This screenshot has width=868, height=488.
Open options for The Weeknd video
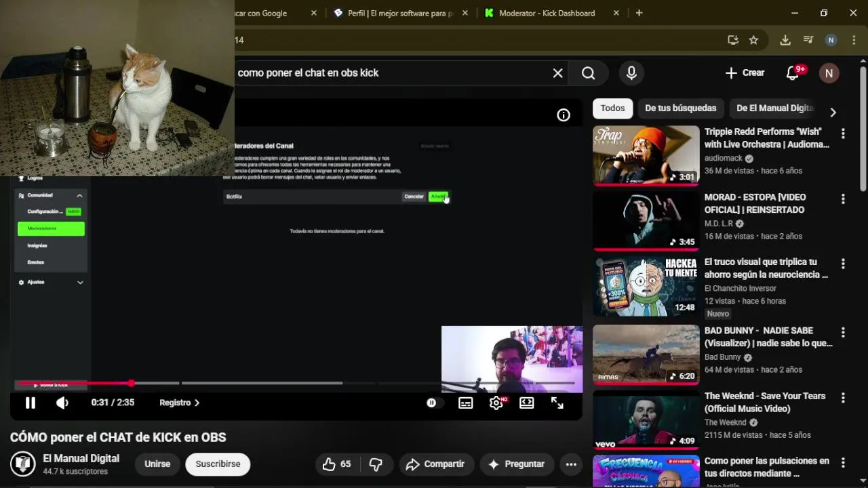point(843,398)
